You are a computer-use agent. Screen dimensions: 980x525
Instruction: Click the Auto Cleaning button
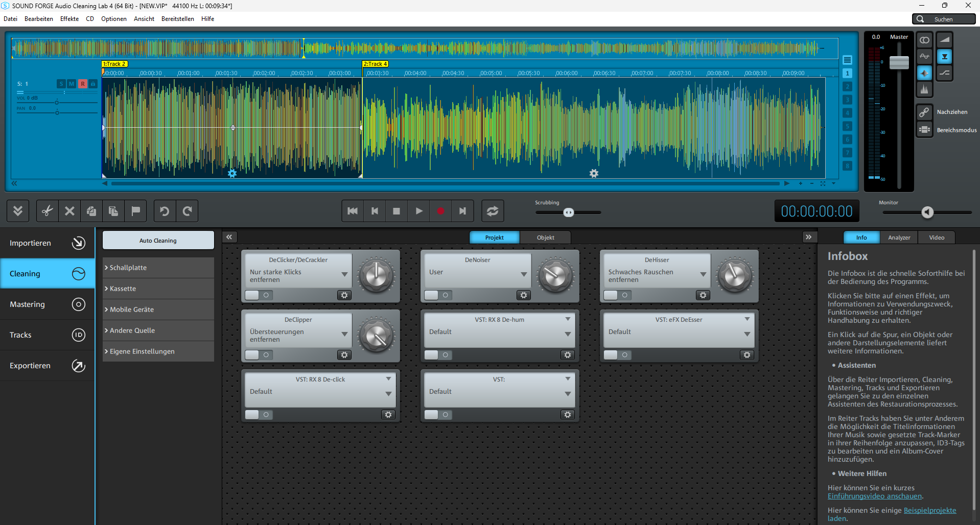[x=158, y=240]
